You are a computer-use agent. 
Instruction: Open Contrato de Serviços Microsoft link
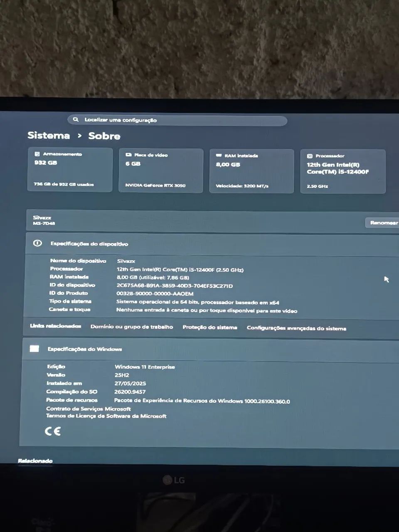click(89, 409)
